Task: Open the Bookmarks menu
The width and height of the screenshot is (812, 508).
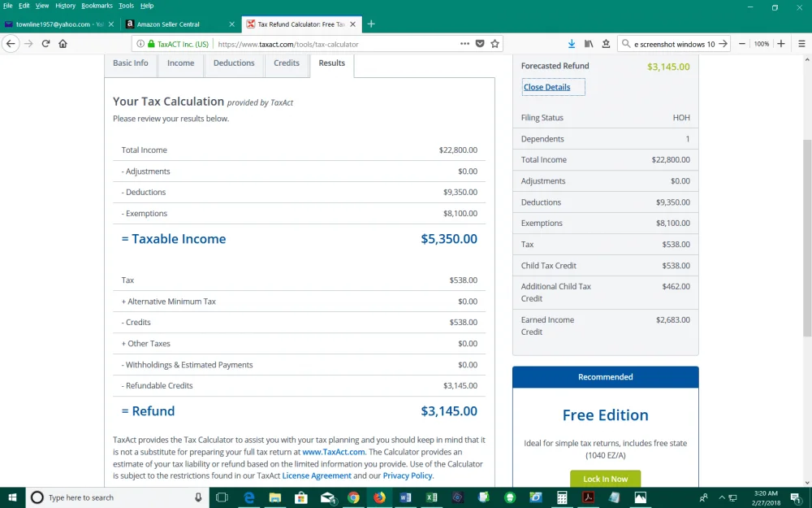Action: (97, 6)
